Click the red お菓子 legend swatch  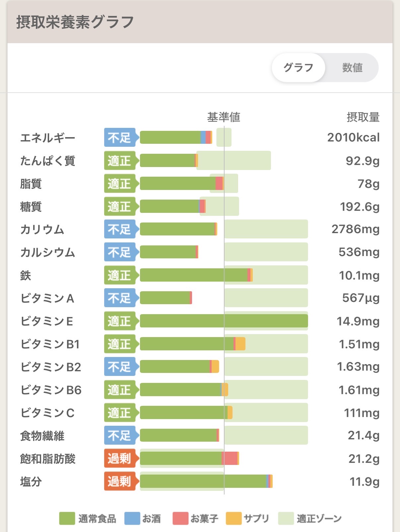[180, 518]
